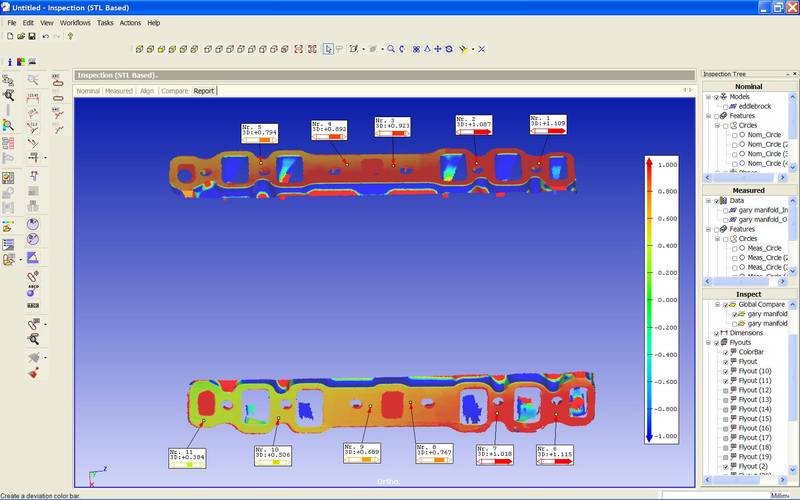Viewport: 800px width, 500px height.
Task: Click the deviation color bar scale
Action: [x=649, y=298]
